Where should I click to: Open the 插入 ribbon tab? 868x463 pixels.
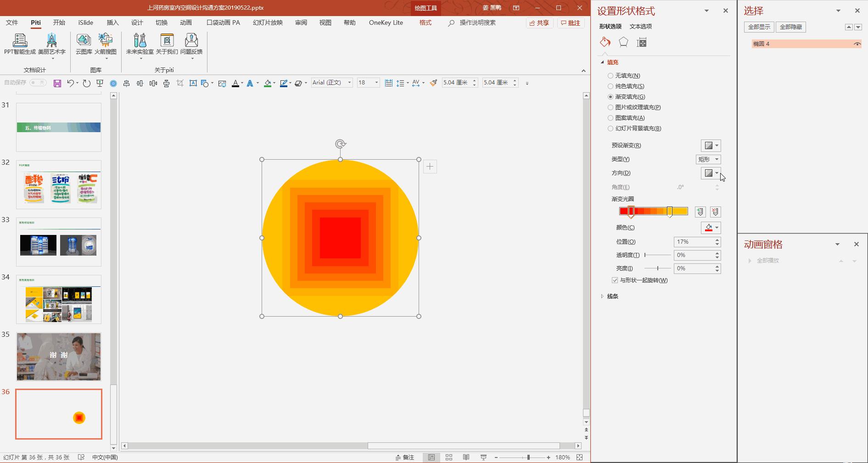[x=112, y=22]
